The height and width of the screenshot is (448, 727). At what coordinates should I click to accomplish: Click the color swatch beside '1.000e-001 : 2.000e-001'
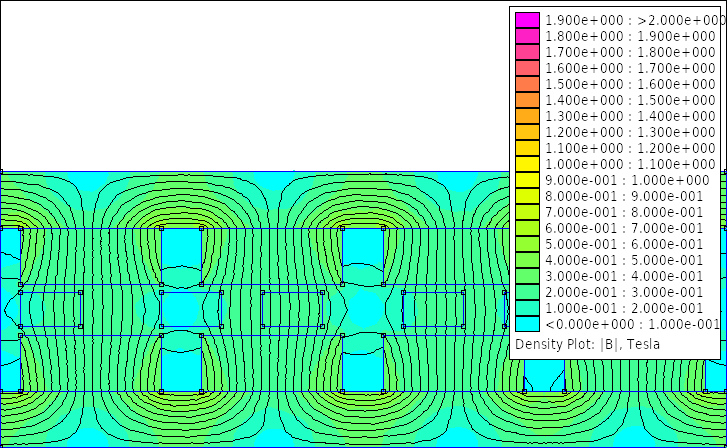tap(527, 308)
